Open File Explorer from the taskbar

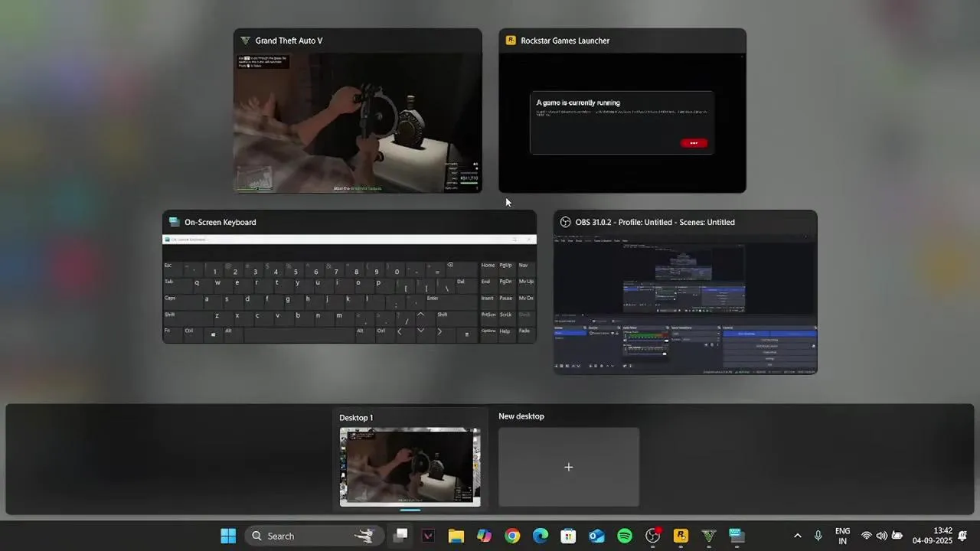click(x=456, y=536)
